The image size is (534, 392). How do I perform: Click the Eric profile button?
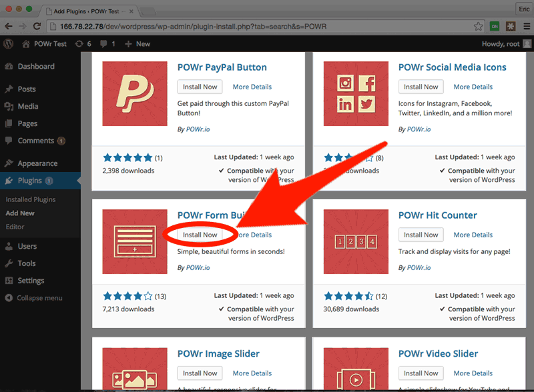[524, 9]
